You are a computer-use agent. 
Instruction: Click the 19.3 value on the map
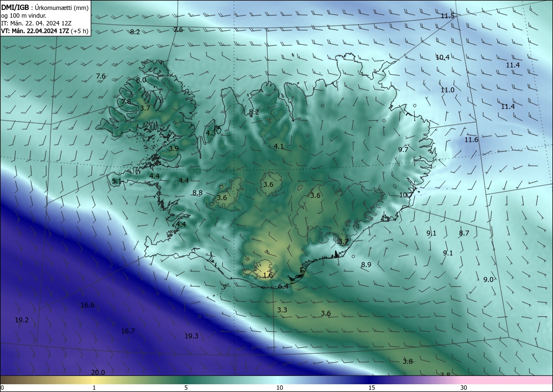(x=191, y=336)
